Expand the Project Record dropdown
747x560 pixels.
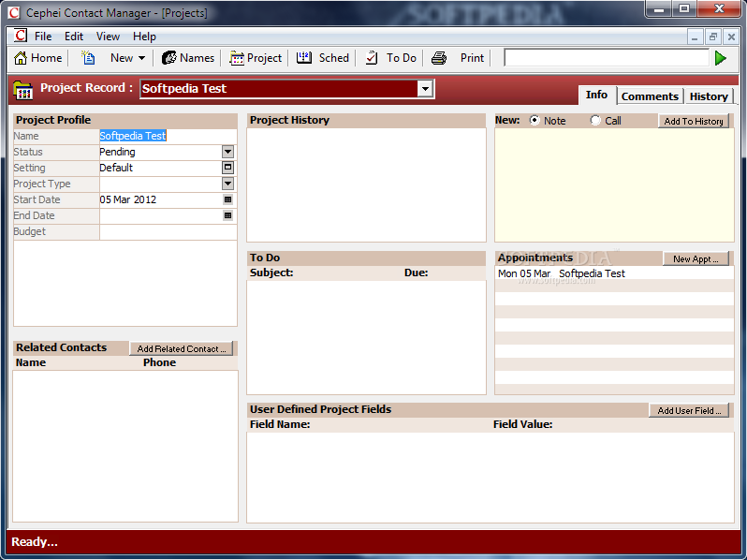(x=424, y=89)
